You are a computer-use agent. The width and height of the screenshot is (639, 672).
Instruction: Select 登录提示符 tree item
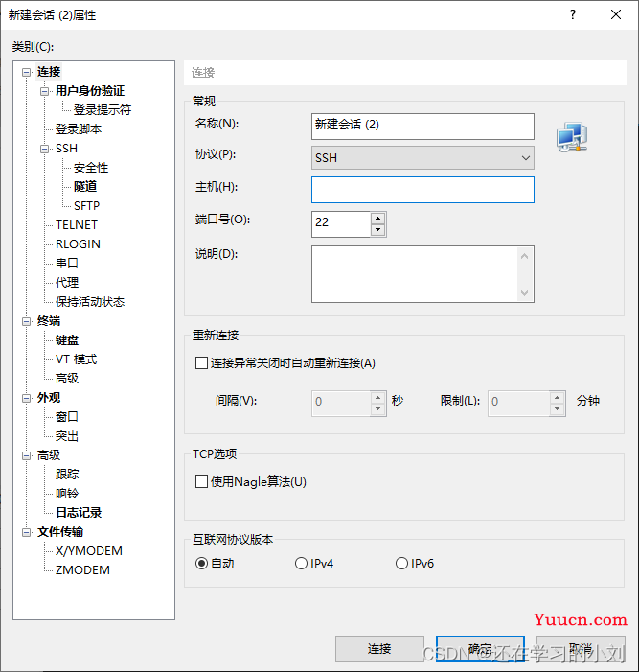(103, 110)
